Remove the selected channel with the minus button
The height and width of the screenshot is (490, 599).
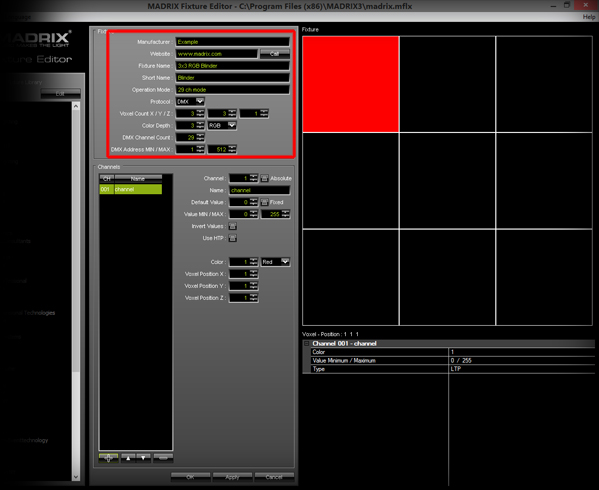click(163, 458)
